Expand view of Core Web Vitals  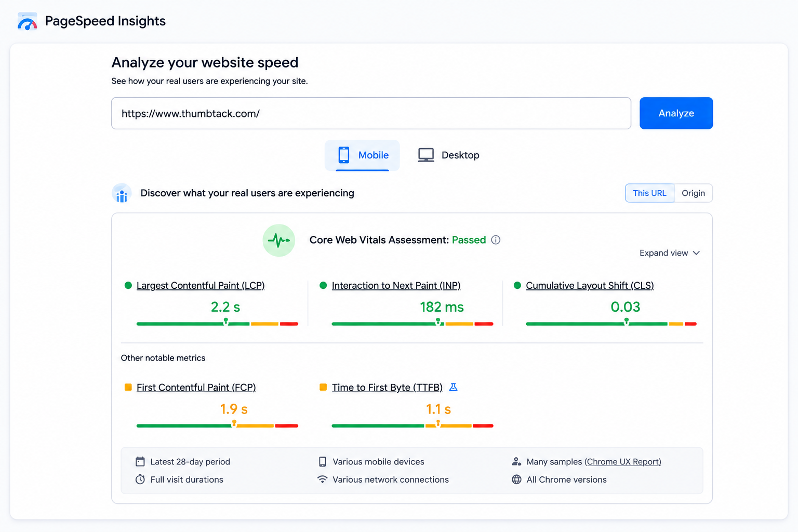[670, 253]
